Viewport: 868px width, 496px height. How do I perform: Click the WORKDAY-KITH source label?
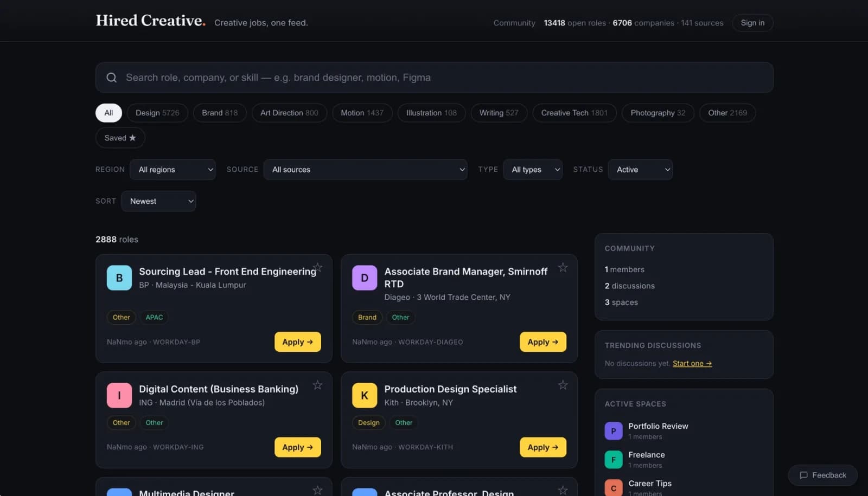point(425,447)
